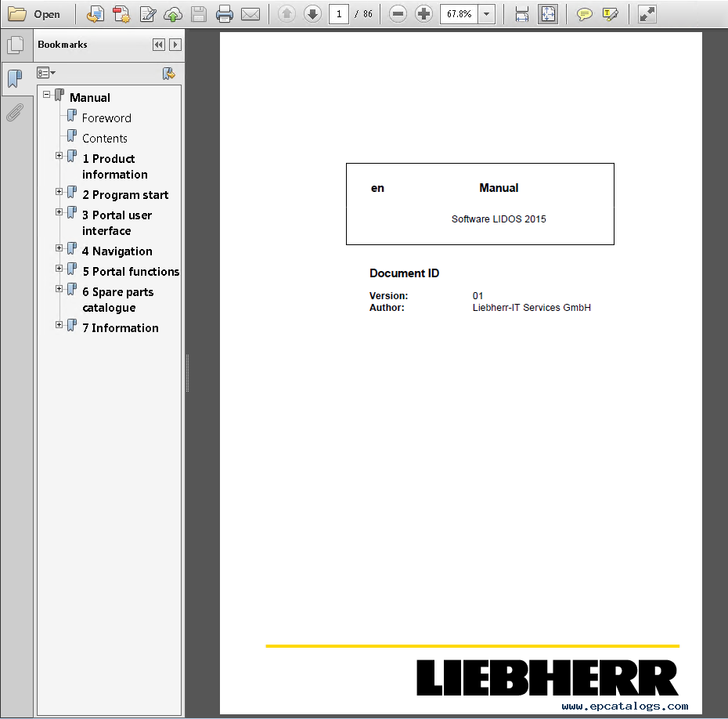Open the Page Thumbnails panel icon
The width and height of the screenshot is (728, 719).
coord(16,45)
